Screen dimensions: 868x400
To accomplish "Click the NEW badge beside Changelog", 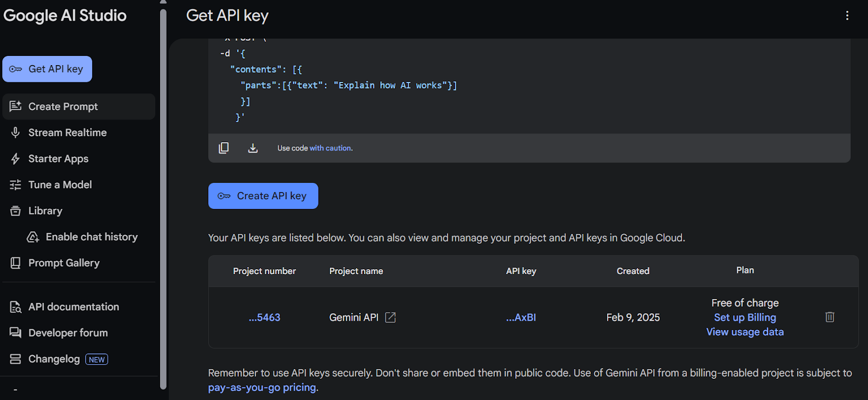I will pyautogui.click(x=97, y=359).
